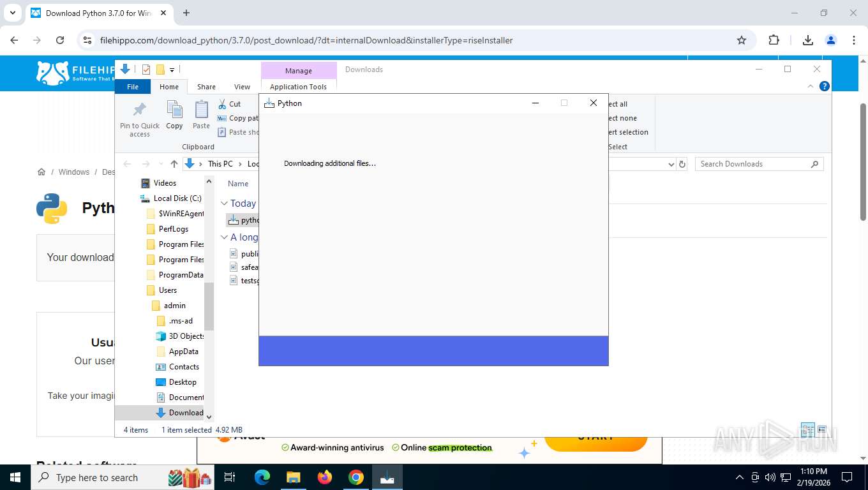Click the Copy ribbon icon
This screenshot has width=868, height=490.
[174, 110]
